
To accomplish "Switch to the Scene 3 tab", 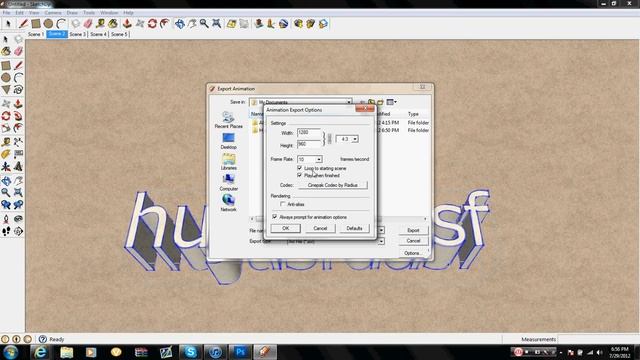I will (x=78, y=34).
